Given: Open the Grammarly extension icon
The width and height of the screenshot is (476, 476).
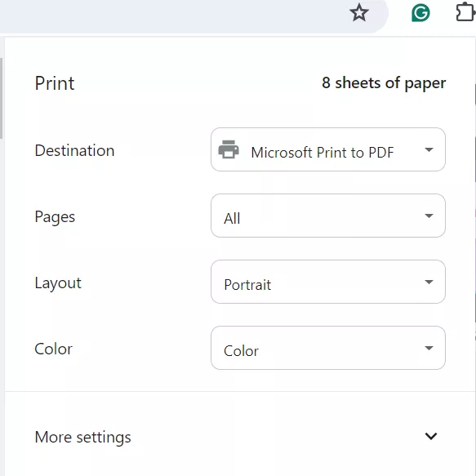Looking at the screenshot, I should 420,13.
